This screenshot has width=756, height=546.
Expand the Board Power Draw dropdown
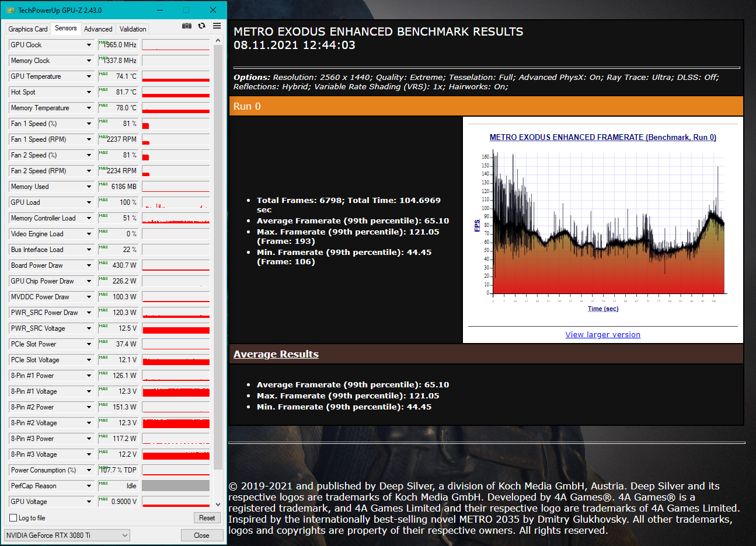pyautogui.click(x=89, y=265)
